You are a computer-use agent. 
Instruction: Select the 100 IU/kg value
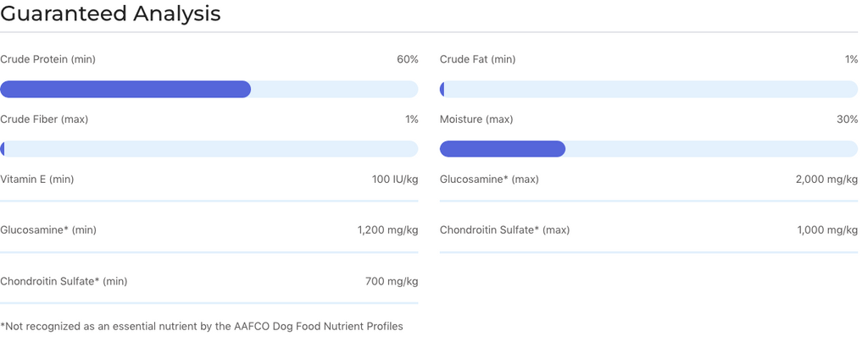click(x=395, y=179)
